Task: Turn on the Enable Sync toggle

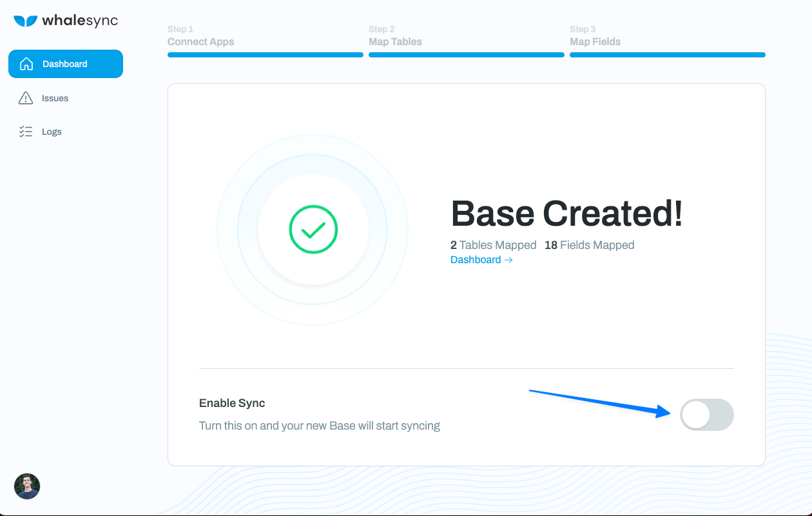Action: click(x=707, y=415)
